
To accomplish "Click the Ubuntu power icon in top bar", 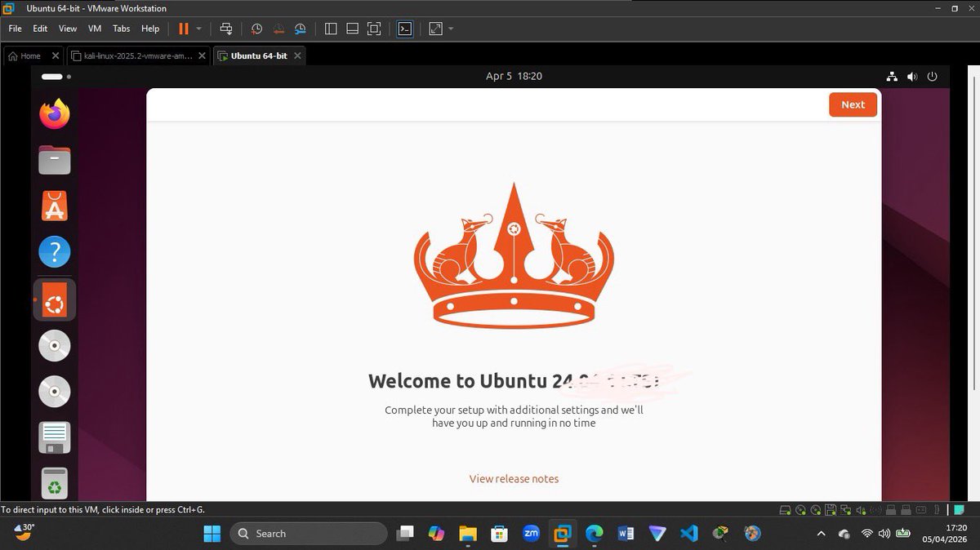I will (933, 77).
